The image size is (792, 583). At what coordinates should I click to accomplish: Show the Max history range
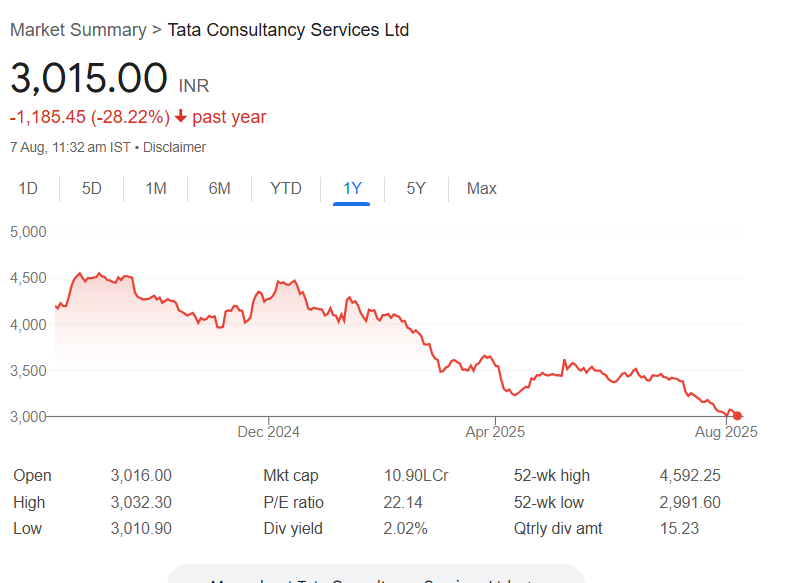481,188
